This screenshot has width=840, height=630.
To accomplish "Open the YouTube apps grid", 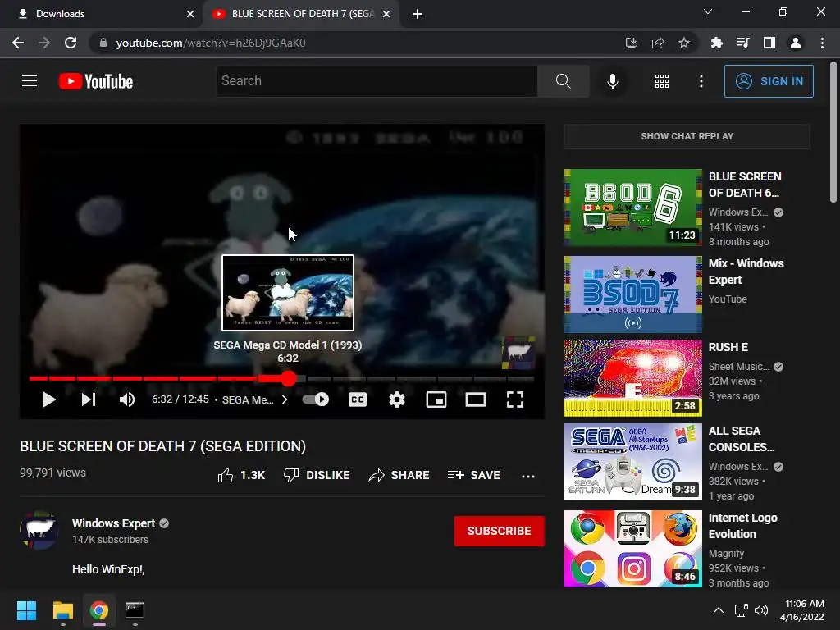I will 662,81.
